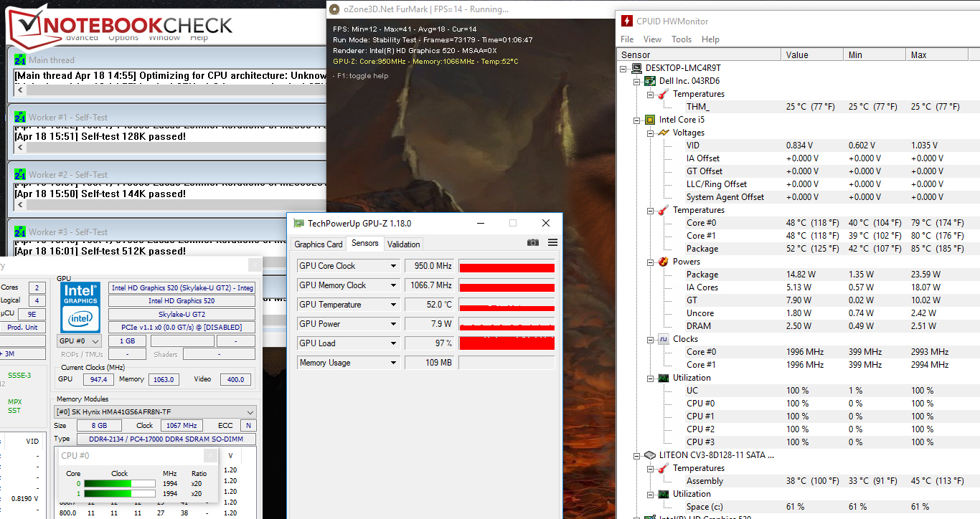Click the Worker #1 Self-Test window icon
980x519 pixels.
click(20, 118)
